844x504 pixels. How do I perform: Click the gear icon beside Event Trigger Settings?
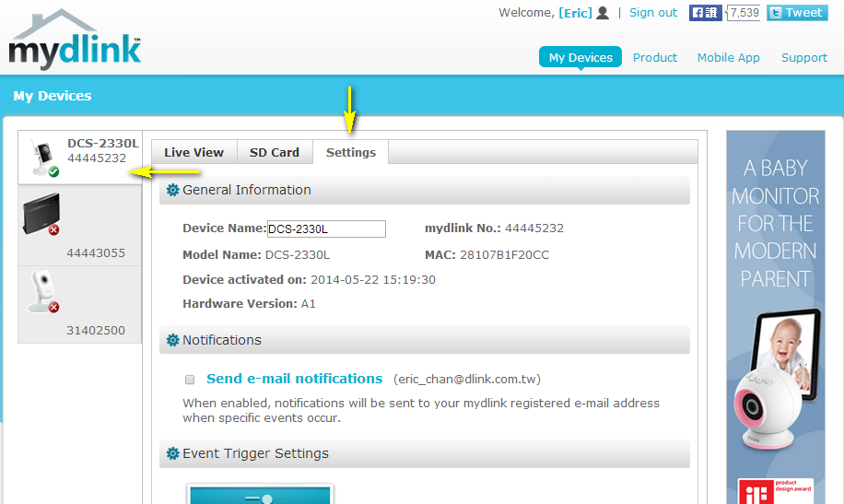(172, 454)
